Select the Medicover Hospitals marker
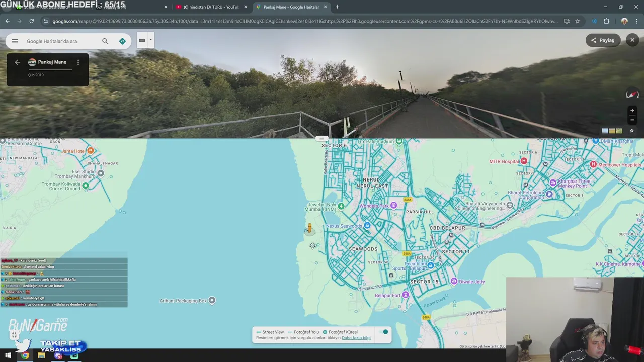 pyautogui.click(x=593, y=164)
